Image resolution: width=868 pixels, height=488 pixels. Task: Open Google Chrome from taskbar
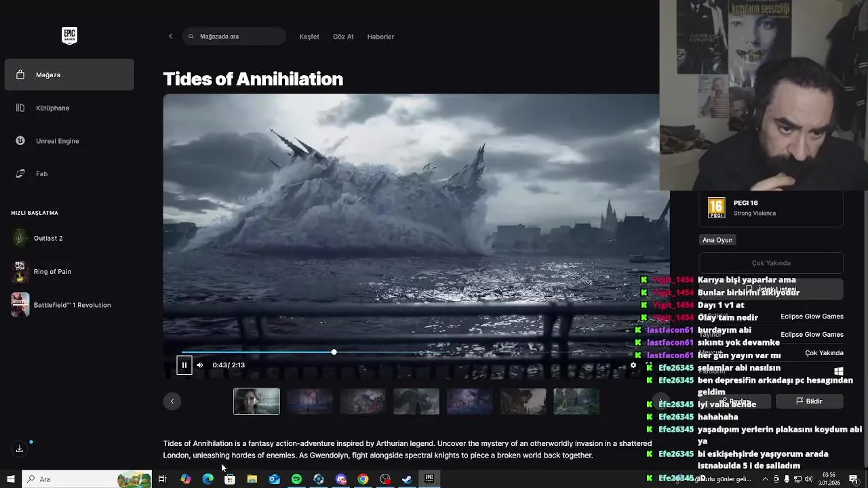[x=363, y=479]
